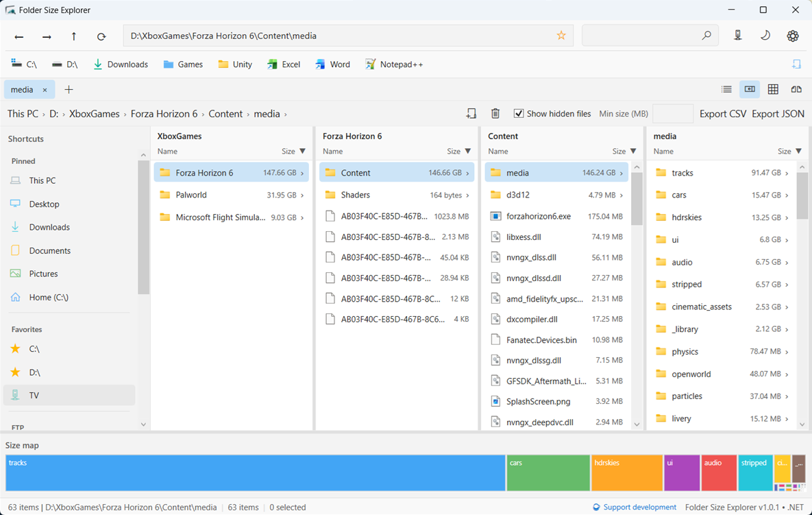
Task: Click Export JSON button
Action: (778, 113)
